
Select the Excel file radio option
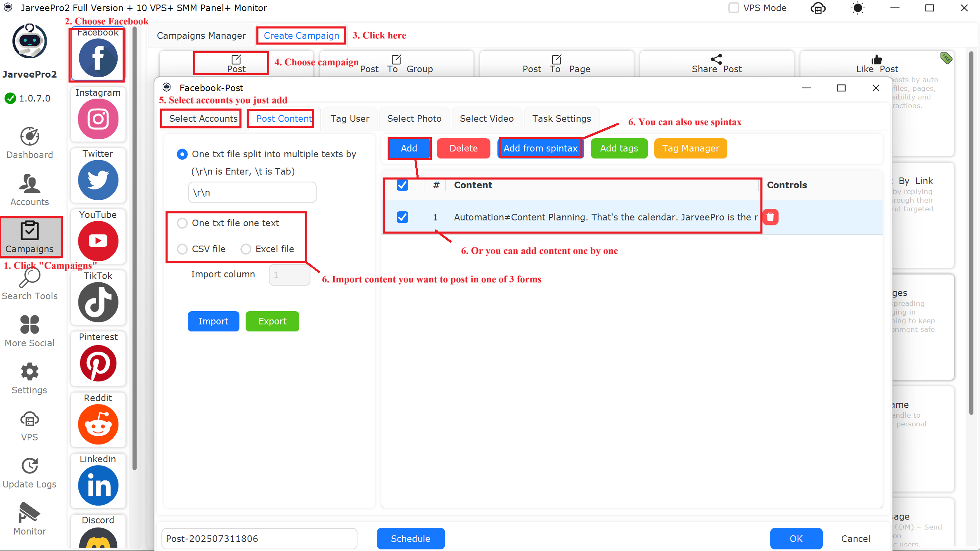(x=246, y=249)
